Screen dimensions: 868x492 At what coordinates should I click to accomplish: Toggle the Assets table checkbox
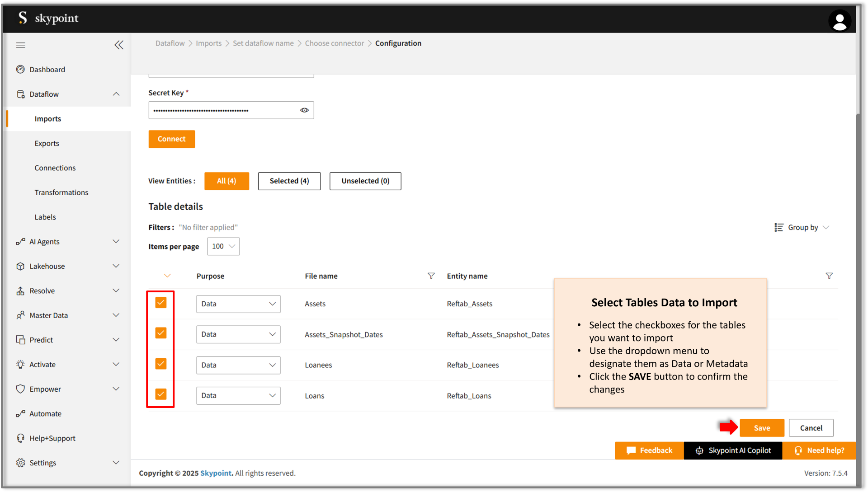160,303
